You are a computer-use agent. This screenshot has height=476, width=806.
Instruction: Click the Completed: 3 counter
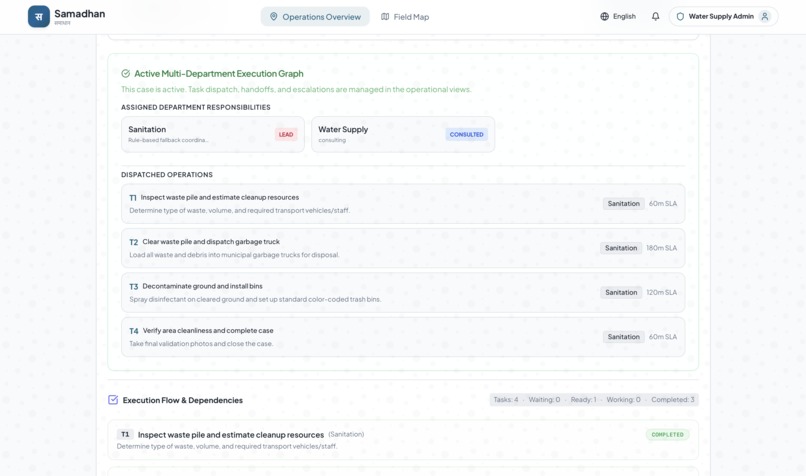(672, 399)
